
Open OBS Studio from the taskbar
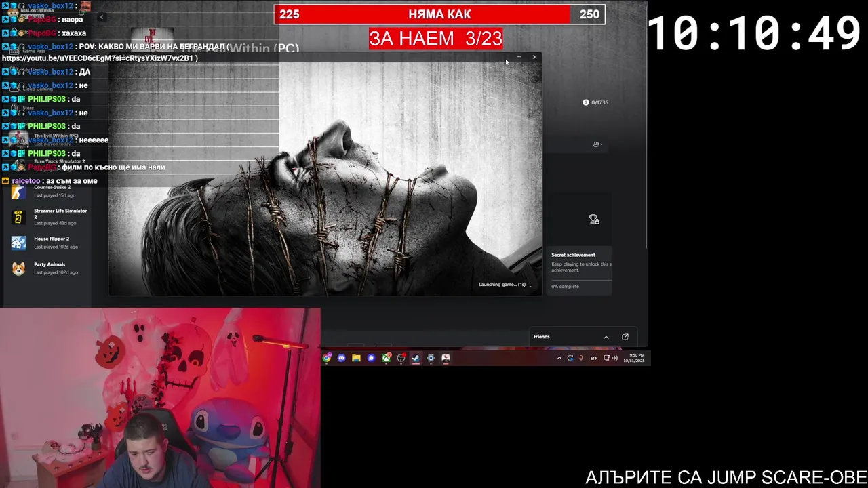tap(401, 358)
